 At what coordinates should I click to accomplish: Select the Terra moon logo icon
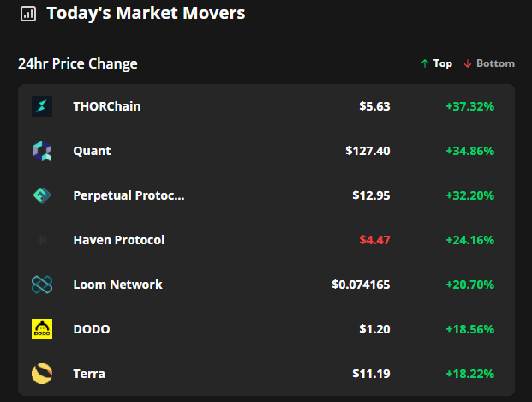pos(42,374)
